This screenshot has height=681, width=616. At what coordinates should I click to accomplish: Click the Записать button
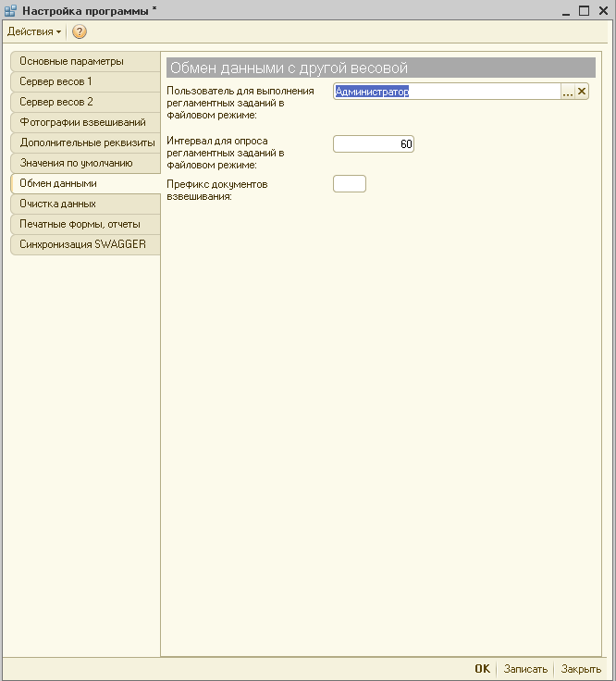(525, 669)
